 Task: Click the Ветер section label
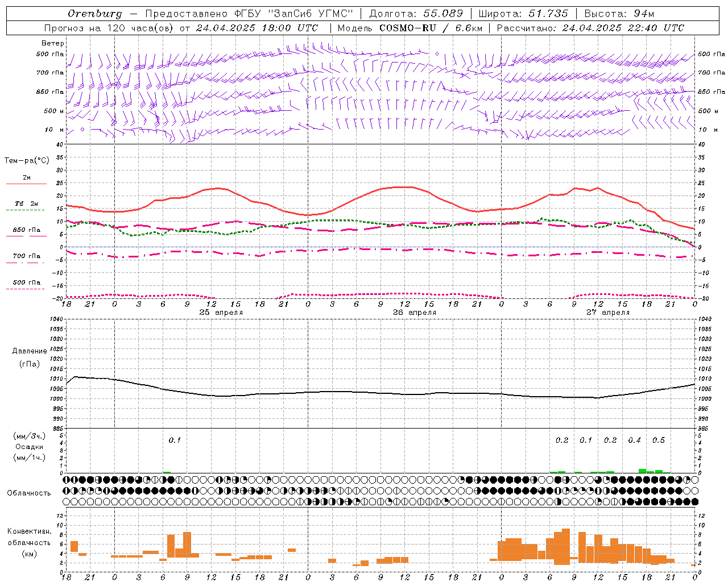(x=53, y=43)
